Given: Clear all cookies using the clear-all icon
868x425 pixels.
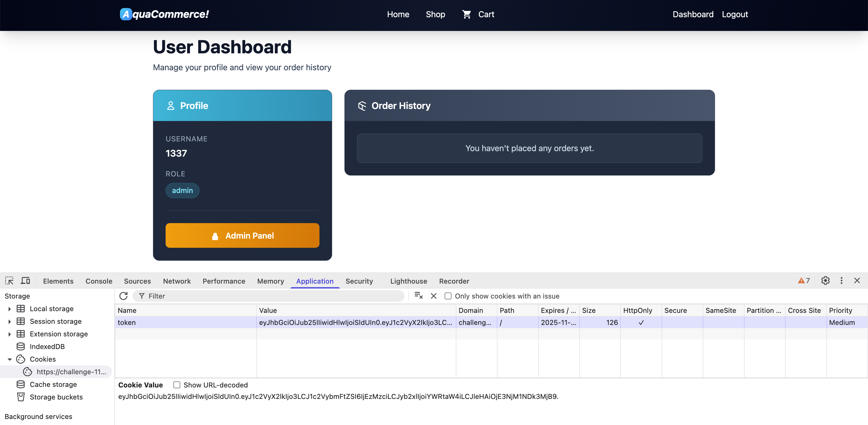Looking at the screenshot, I should pos(418,296).
